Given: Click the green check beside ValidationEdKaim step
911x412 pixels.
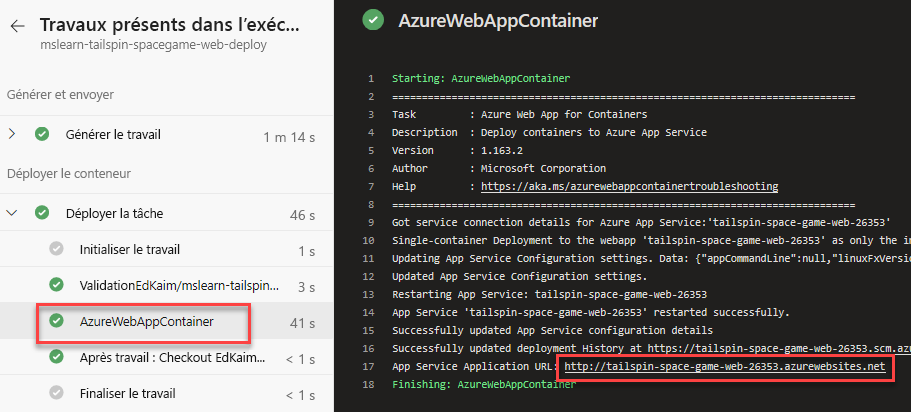Looking at the screenshot, I should click(56, 285).
